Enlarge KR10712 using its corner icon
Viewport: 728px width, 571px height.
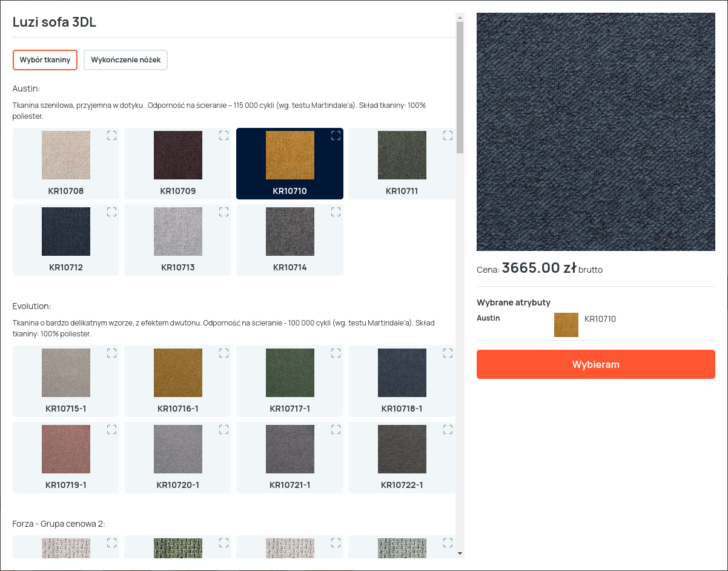coord(111,212)
